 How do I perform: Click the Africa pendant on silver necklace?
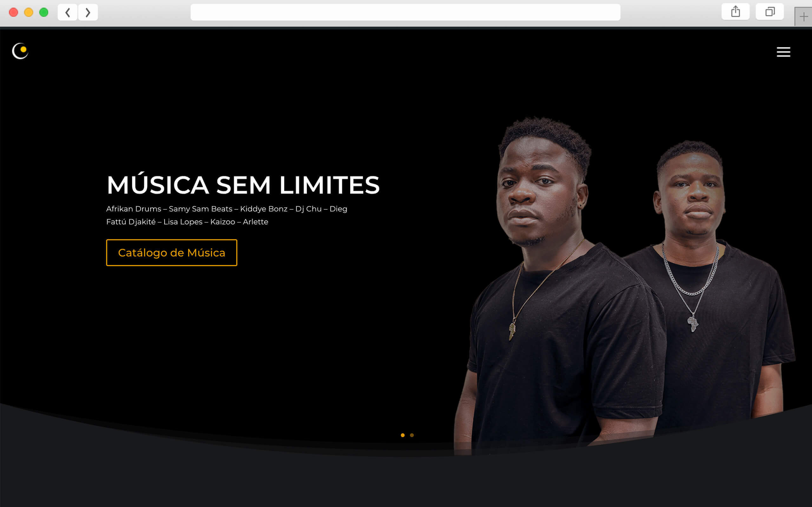click(x=692, y=324)
